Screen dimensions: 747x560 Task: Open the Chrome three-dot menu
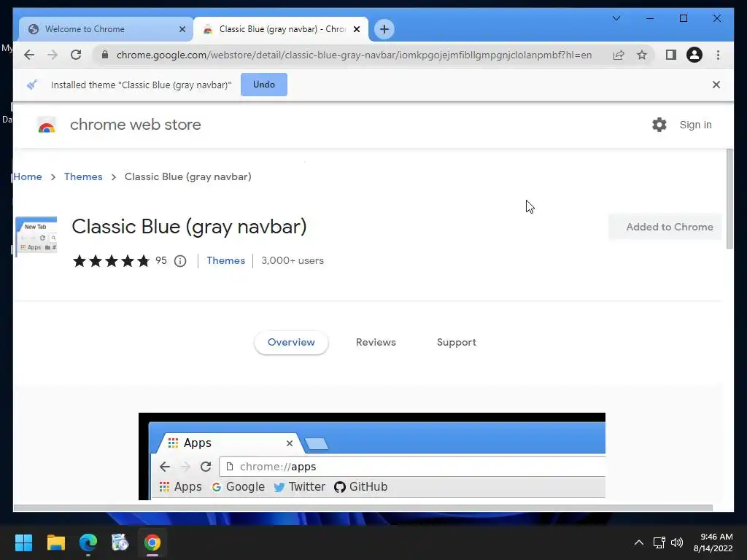(718, 55)
